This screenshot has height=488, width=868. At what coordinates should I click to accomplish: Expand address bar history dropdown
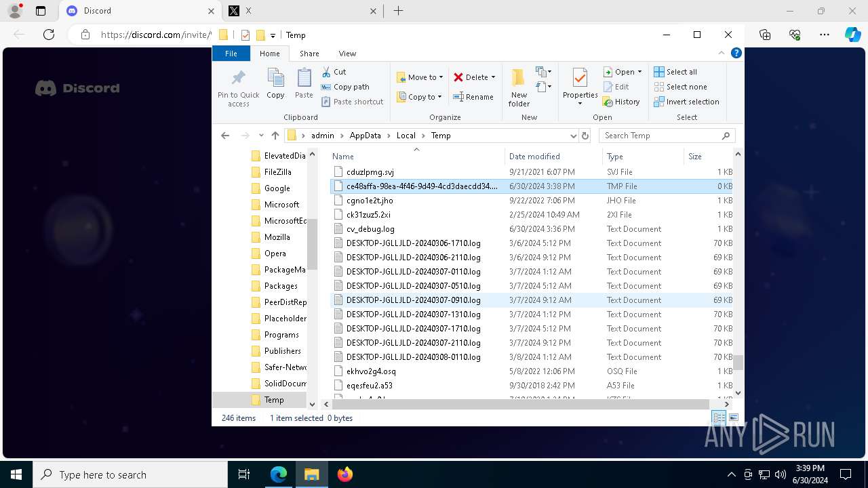click(x=574, y=136)
